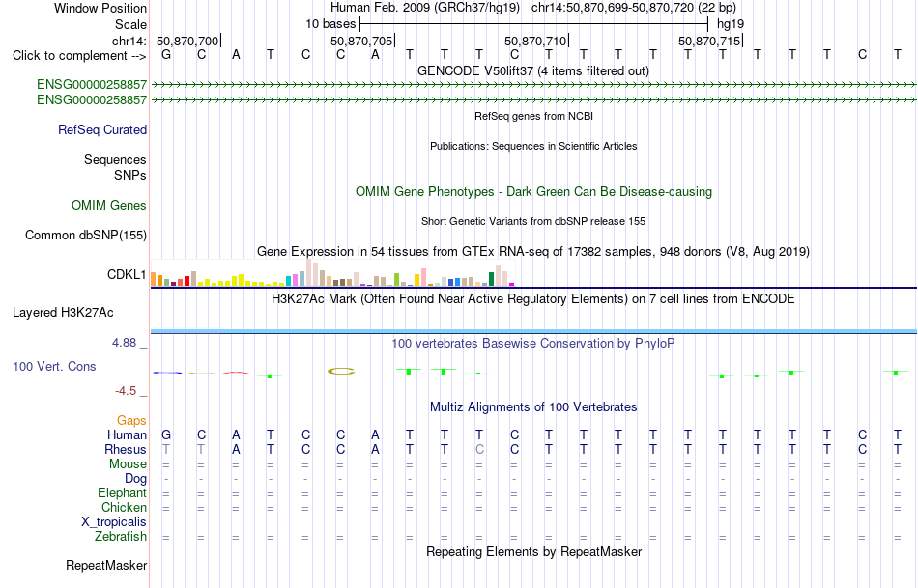Click the 50,870,705 ruler position
918x588 pixels.
[362, 41]
